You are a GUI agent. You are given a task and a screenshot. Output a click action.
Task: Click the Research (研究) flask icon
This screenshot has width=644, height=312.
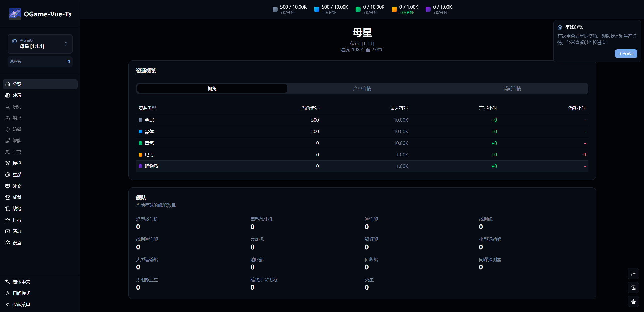tap(8, 107)
